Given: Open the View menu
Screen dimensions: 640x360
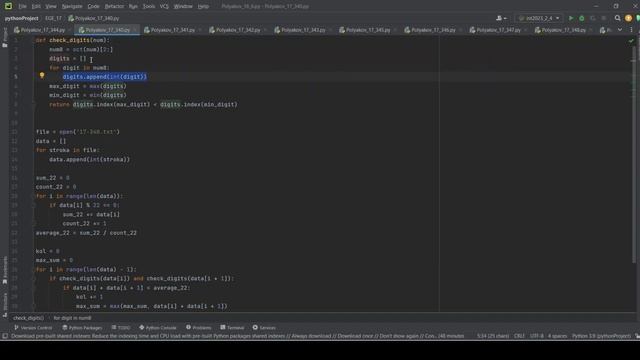Looking at the screenshot, I should [51, 7].
